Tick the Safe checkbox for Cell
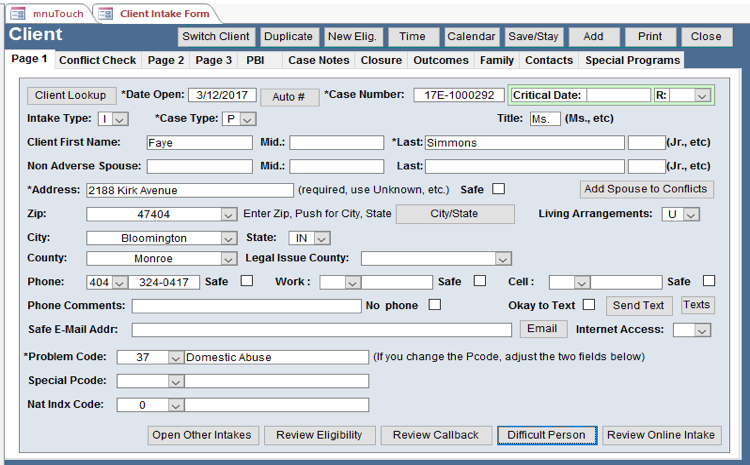 (709, 281)
